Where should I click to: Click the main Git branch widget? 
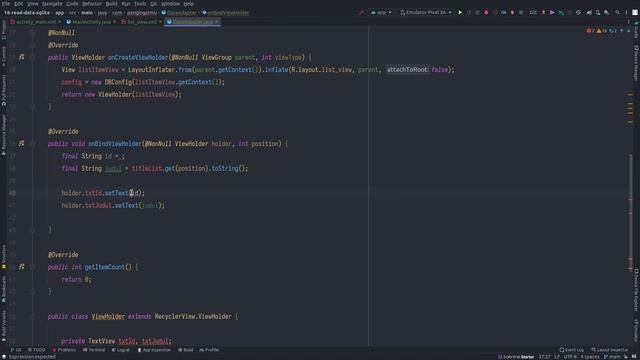612,357
